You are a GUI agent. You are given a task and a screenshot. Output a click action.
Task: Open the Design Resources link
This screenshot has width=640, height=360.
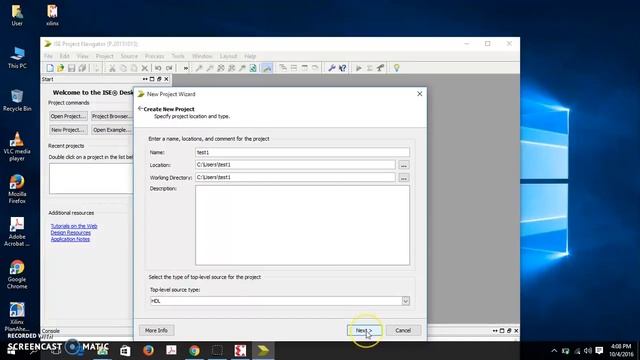(x=71, y=232)
